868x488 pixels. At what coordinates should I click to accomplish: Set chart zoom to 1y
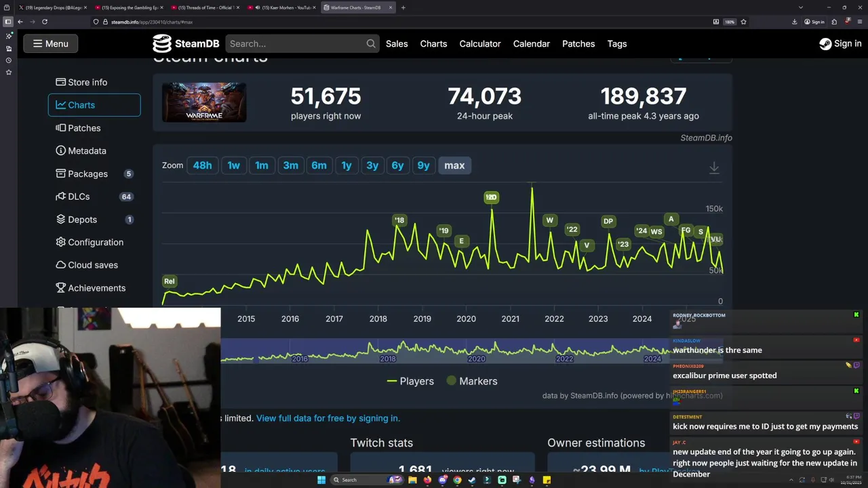click(347, 165)
